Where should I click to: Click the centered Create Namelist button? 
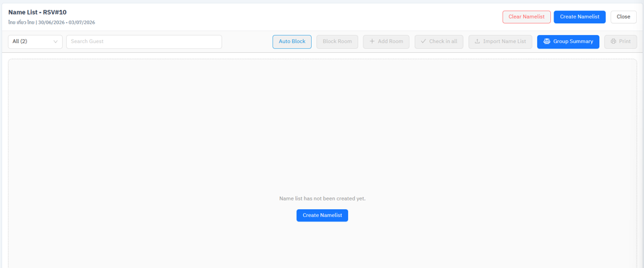[x=322, y=215]
